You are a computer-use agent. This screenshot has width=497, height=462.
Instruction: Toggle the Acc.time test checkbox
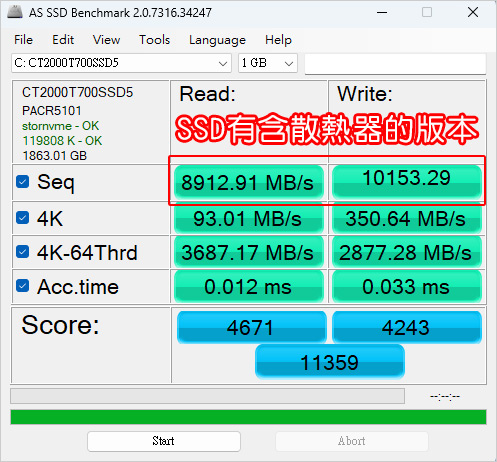pyautogui.click(x=23, y=286)
